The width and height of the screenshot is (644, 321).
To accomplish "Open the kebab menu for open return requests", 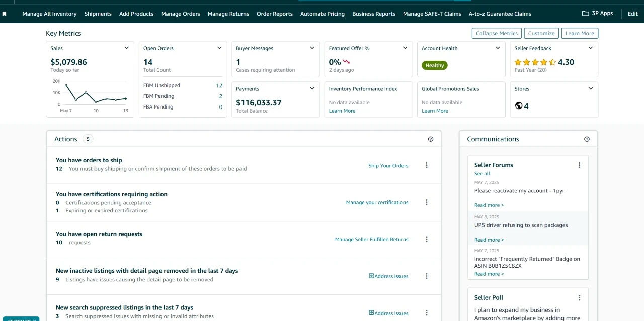I will (x=426, y=239).
